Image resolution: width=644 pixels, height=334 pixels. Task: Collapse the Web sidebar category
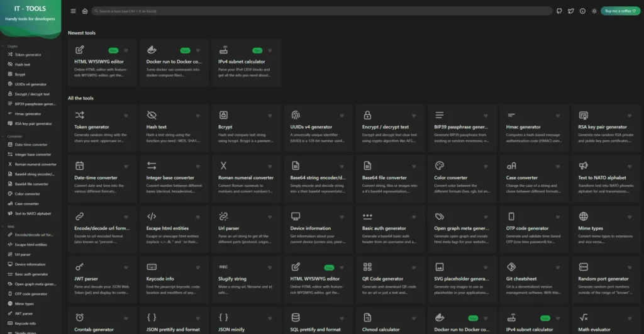[8, 226]
